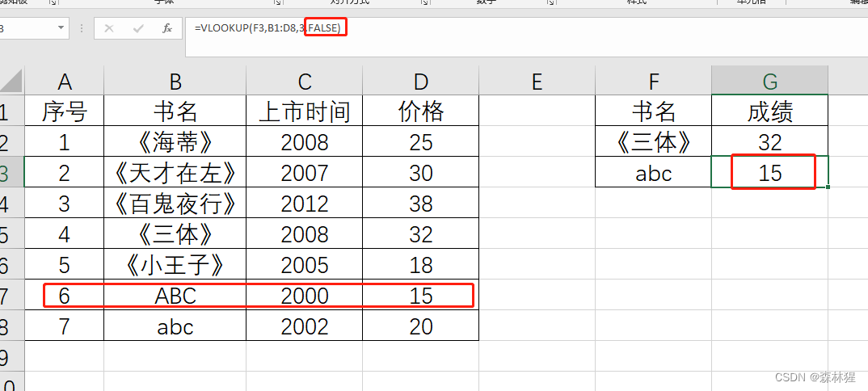Select column B header
Screen dimensions: 868x391
point(175,81)
